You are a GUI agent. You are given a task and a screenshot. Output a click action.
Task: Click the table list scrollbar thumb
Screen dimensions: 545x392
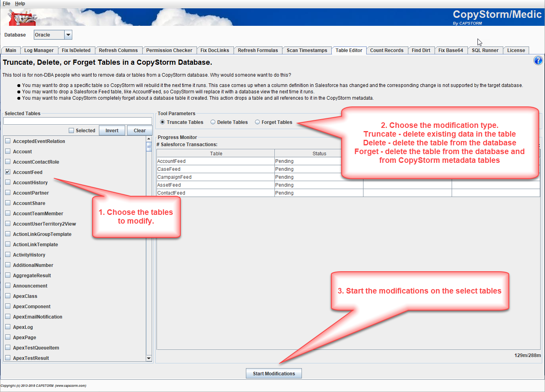pos(149,147)
